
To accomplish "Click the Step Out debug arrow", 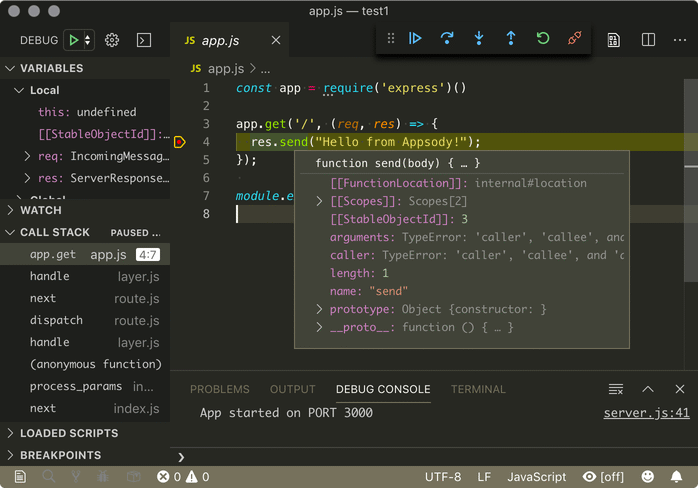I will click(511, 38).
